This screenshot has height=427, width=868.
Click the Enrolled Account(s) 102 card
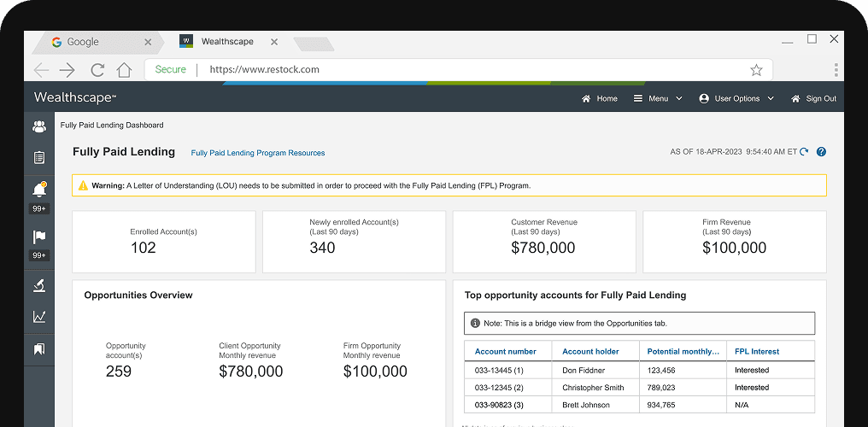click(164, 242)
